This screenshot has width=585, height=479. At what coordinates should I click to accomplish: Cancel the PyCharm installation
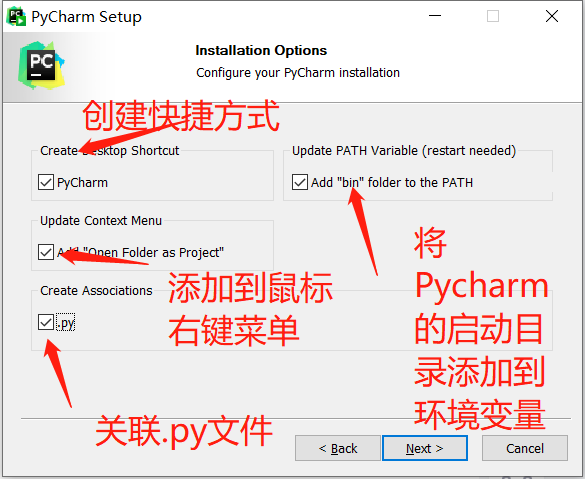click(x=525, y=448)
